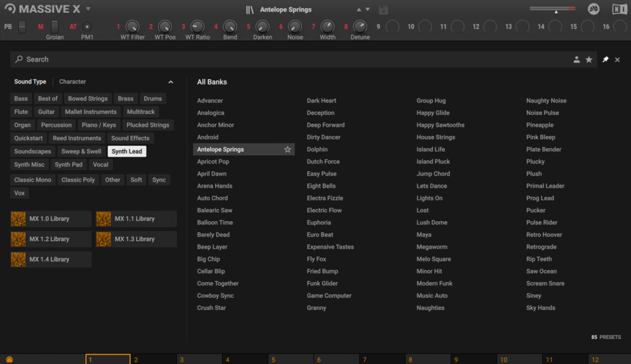Toggle the Synth Lead tag off
Viewport: 631px width, 364px height.
tap(127, 151)
